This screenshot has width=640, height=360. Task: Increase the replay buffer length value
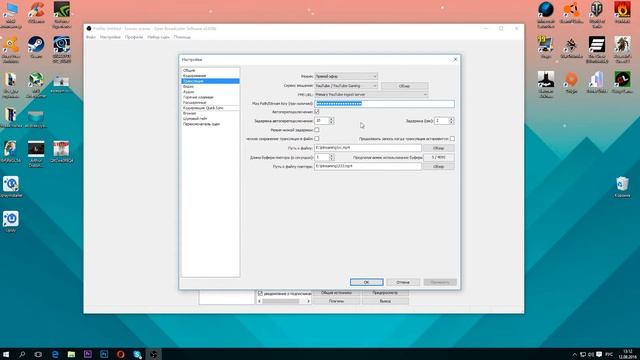331,156
